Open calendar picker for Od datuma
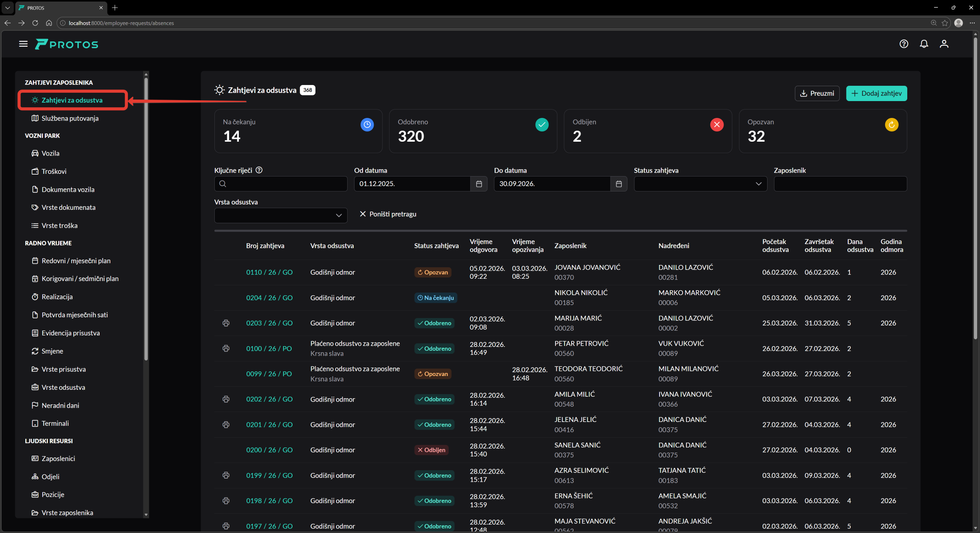The image size is (980, 533). click(x=479, y=184)
